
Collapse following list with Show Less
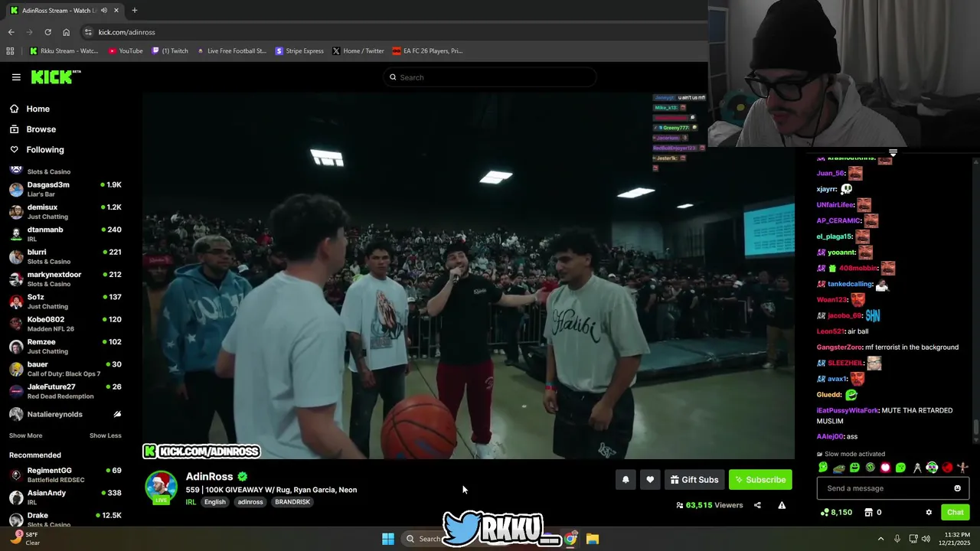106,435
